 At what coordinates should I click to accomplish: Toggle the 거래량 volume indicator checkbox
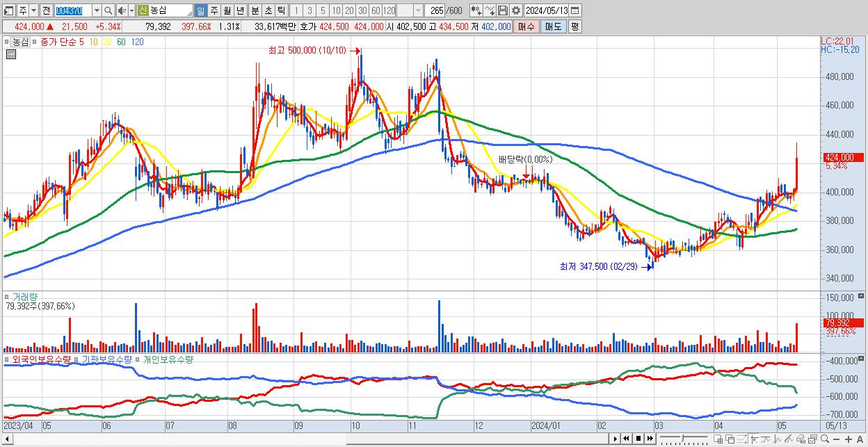tap(7, 297)
